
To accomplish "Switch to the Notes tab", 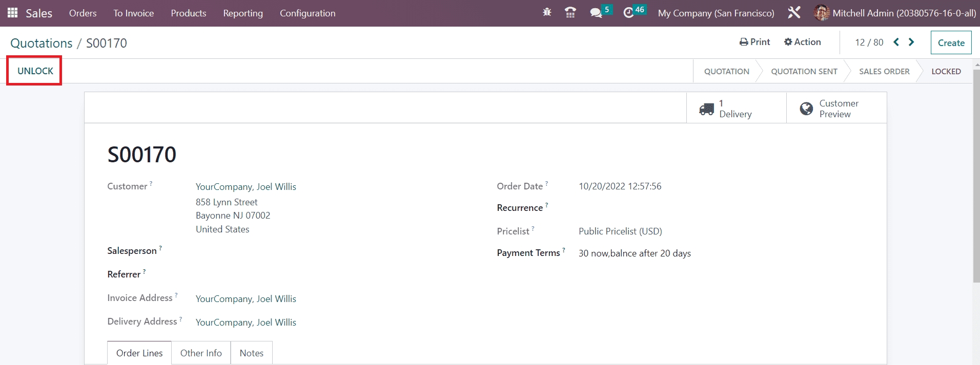I will point(251,353).
